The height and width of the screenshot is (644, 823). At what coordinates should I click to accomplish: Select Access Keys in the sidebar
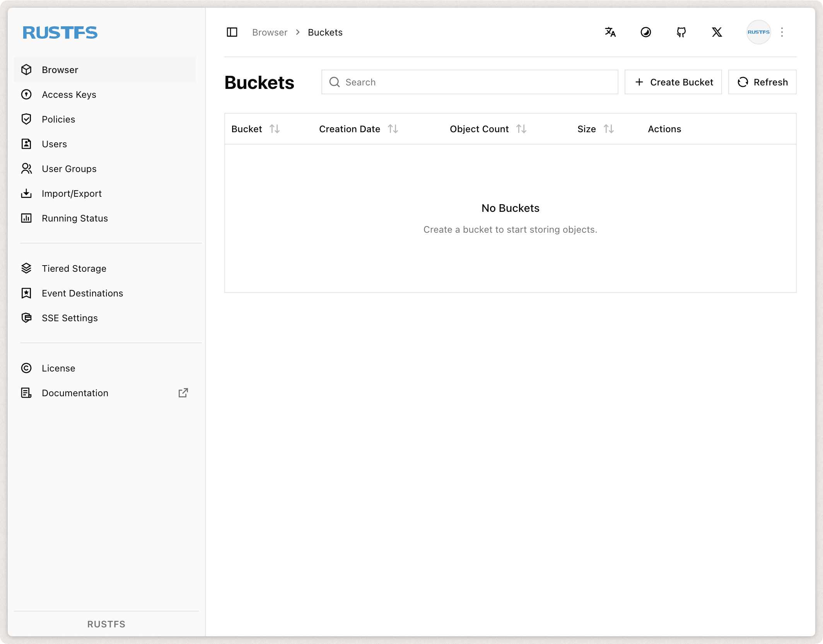69,95
